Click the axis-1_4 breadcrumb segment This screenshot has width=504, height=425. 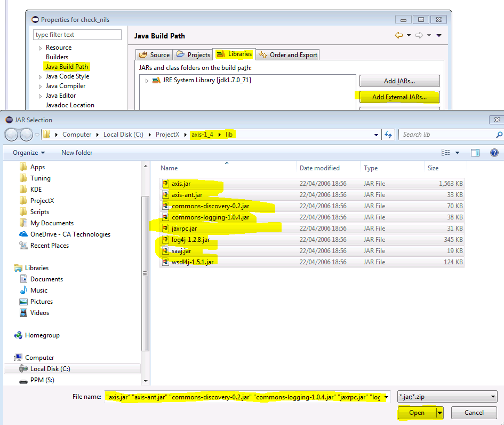coord(202,135)
